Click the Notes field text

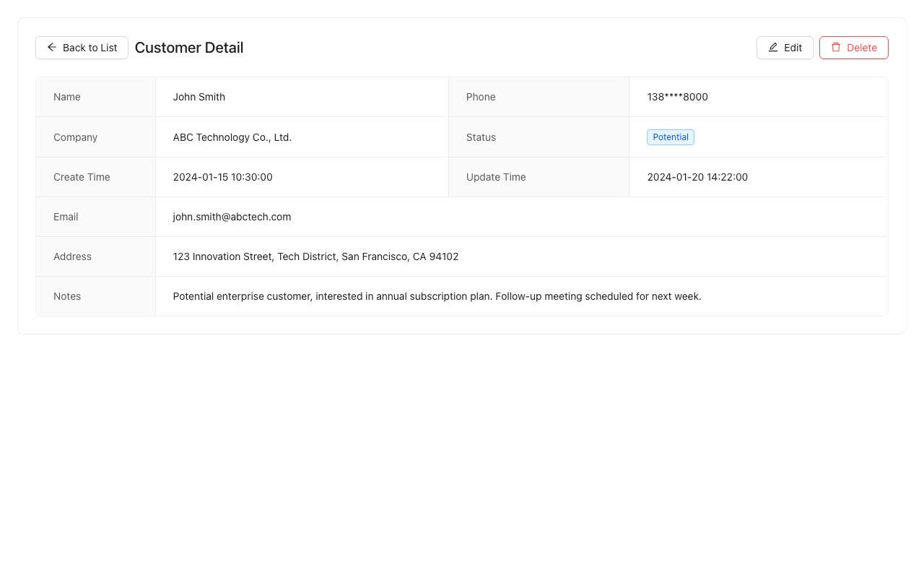click(437, 296)
